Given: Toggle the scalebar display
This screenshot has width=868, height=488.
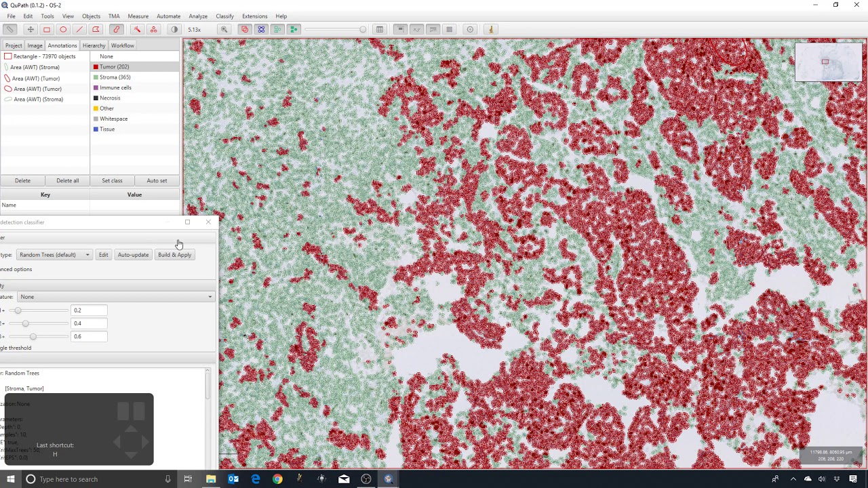Looking at the screenshot, I should 433,29.
